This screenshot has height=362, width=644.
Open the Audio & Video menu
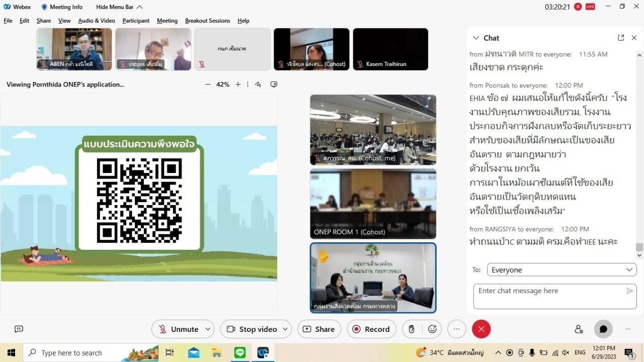pos(97,21)
